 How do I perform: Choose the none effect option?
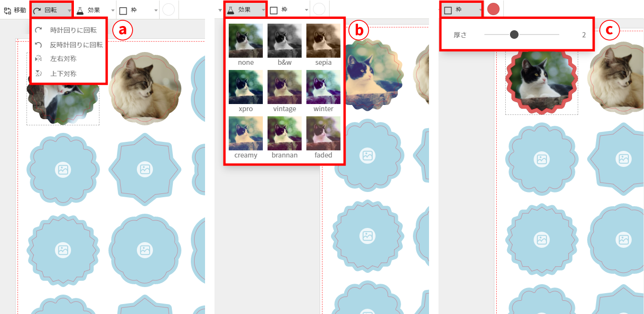(x=246, y=41)
